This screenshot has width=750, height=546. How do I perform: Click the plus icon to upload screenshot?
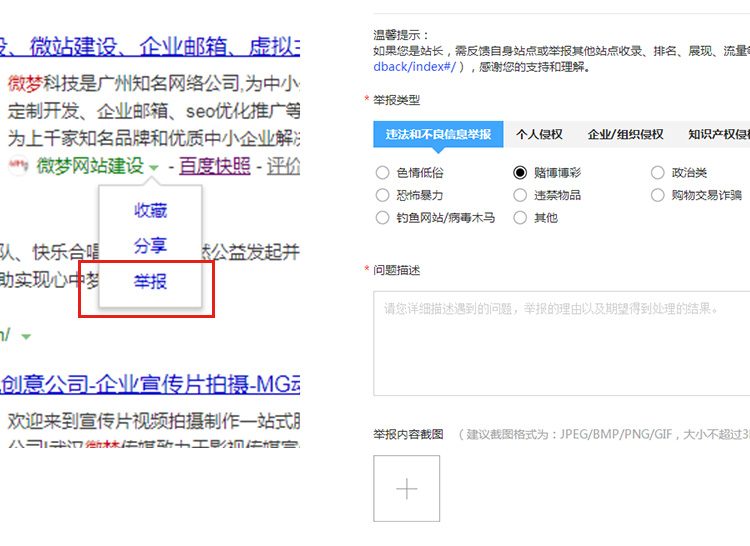tap(407, 489)
